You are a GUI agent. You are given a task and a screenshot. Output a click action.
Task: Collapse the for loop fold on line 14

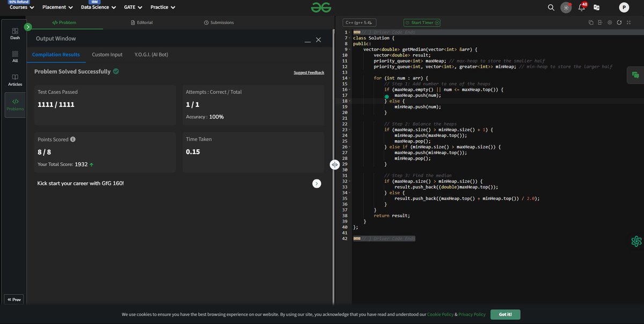(x=349, y=78)
